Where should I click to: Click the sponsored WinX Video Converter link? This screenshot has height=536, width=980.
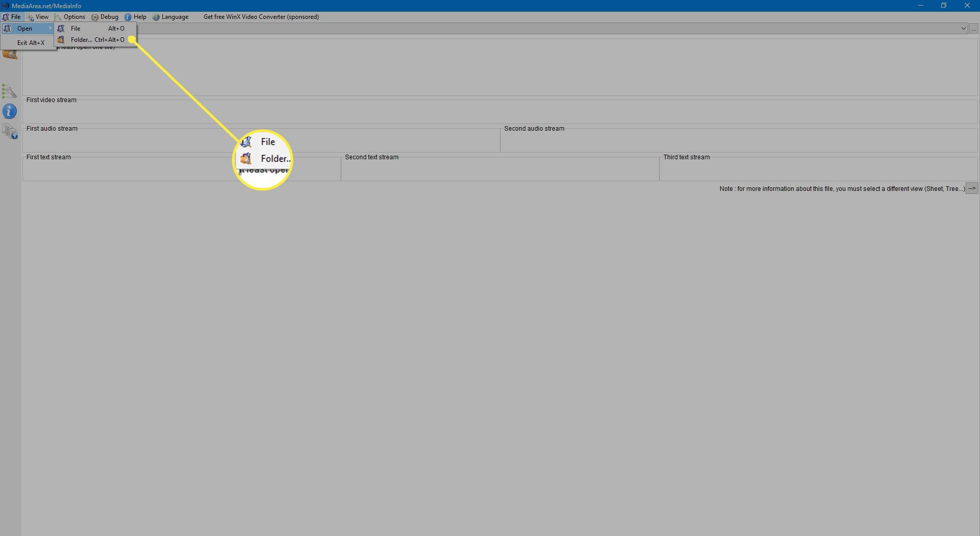[261, 17]
